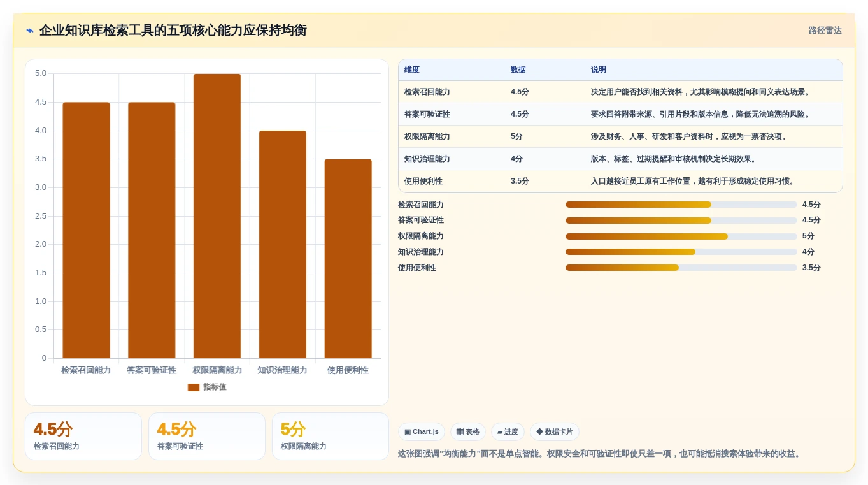Click the 检索召回能力 progress list label
This screenshot has width=868, height=485.
(x=421, y=205)
